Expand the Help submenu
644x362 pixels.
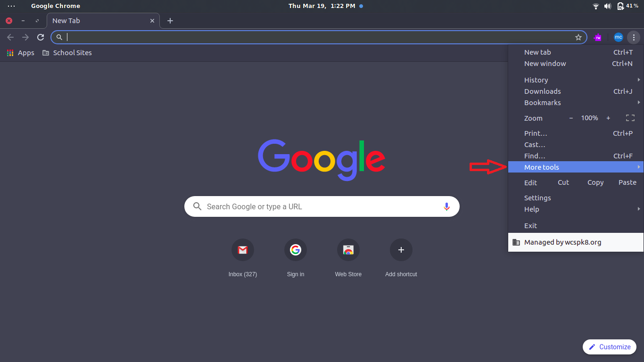coord(576,209)
